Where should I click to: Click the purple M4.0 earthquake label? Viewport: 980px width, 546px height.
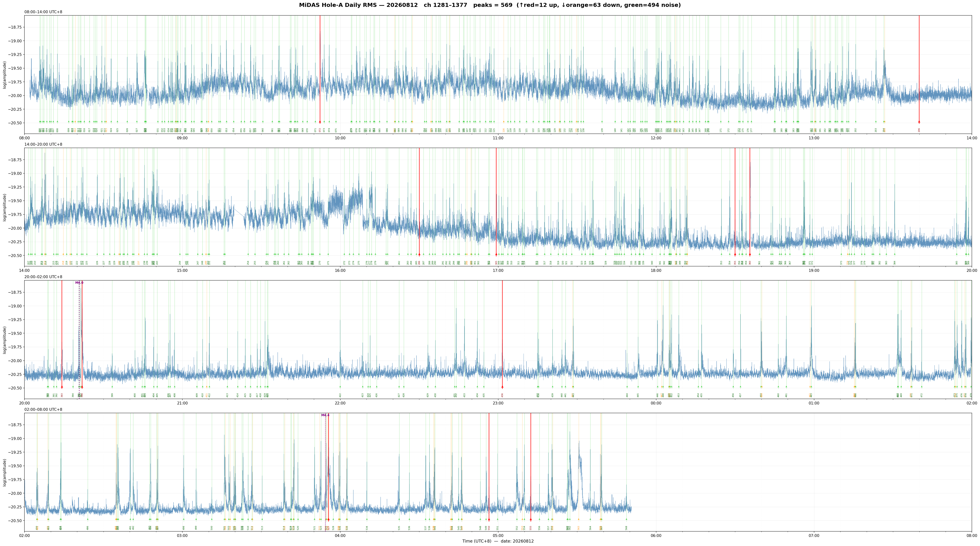[79, 283]
